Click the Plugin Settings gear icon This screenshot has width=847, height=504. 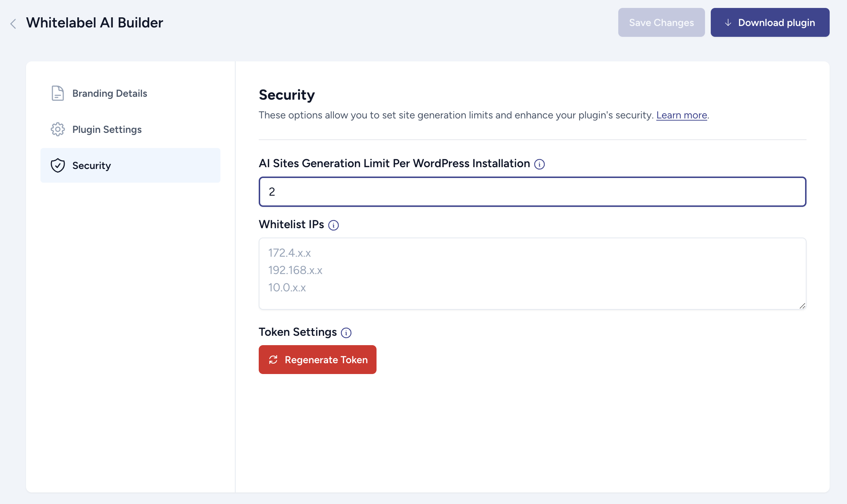click(57, 129)
